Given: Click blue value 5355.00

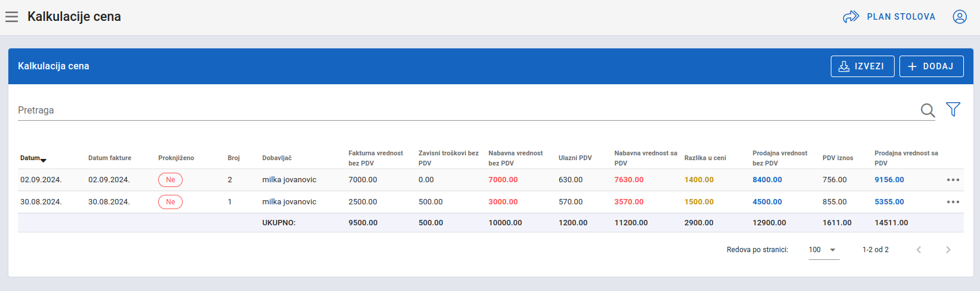Looking at the screenshot, I should tap(889, 202).
